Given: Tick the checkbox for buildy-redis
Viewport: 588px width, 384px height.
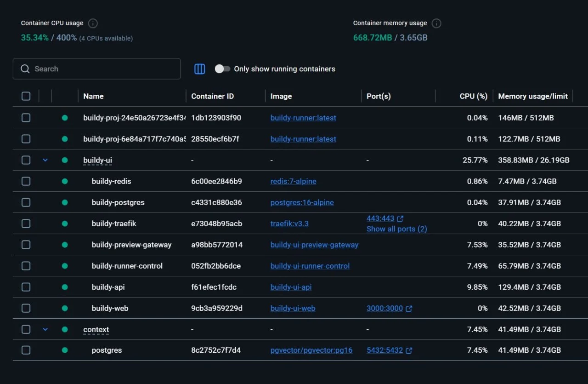Looking at the screenshot, I should [x=26, y=181].
